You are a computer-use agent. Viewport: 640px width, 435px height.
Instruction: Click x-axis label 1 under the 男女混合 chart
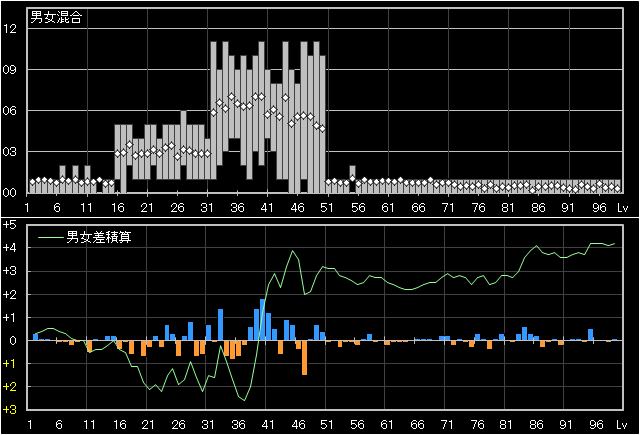pos(27,208)
